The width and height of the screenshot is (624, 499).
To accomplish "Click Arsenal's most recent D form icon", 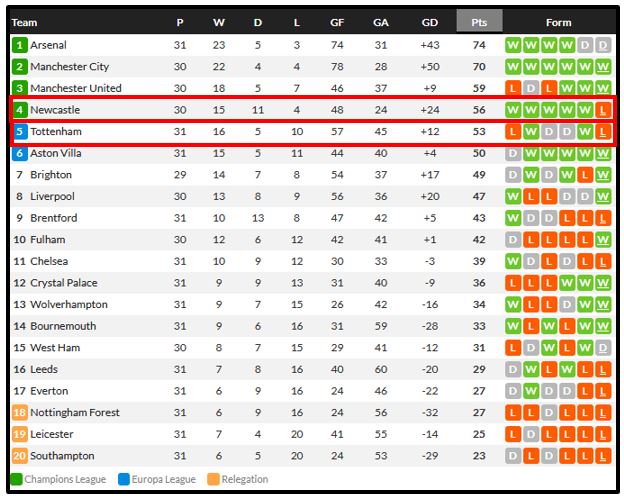I will point(603,45).
